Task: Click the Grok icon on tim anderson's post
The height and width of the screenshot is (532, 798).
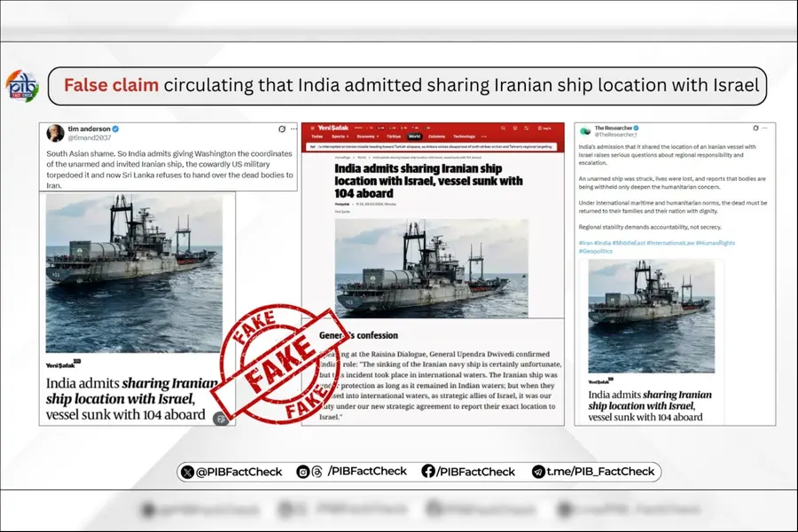Action: click(x=282, y=129)
